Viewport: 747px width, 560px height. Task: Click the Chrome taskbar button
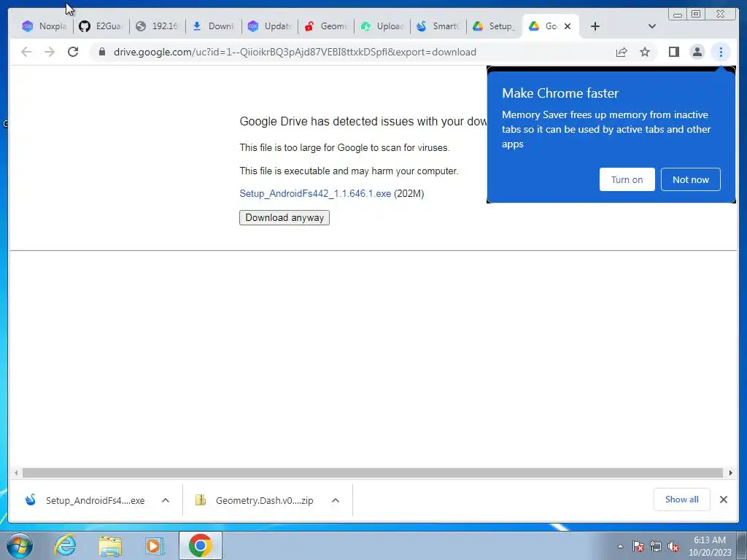tap(201, 545)
